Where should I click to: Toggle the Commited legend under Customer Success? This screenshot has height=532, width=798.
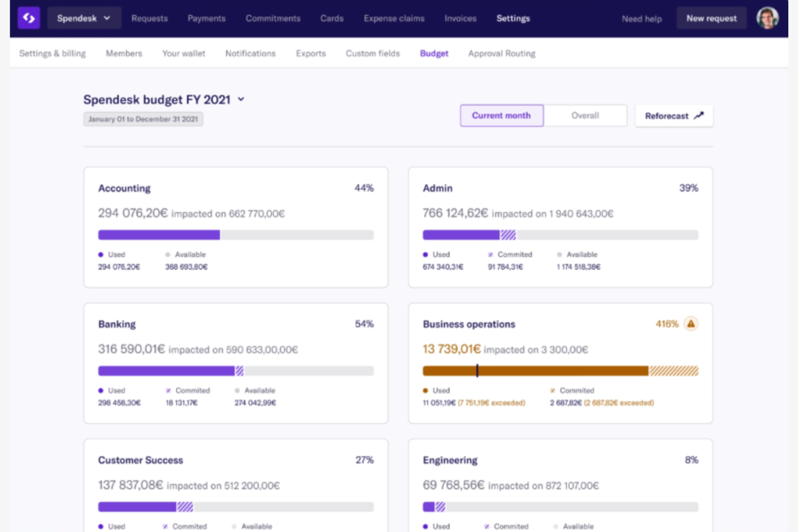pyautogui.click(x=166, y=526)
